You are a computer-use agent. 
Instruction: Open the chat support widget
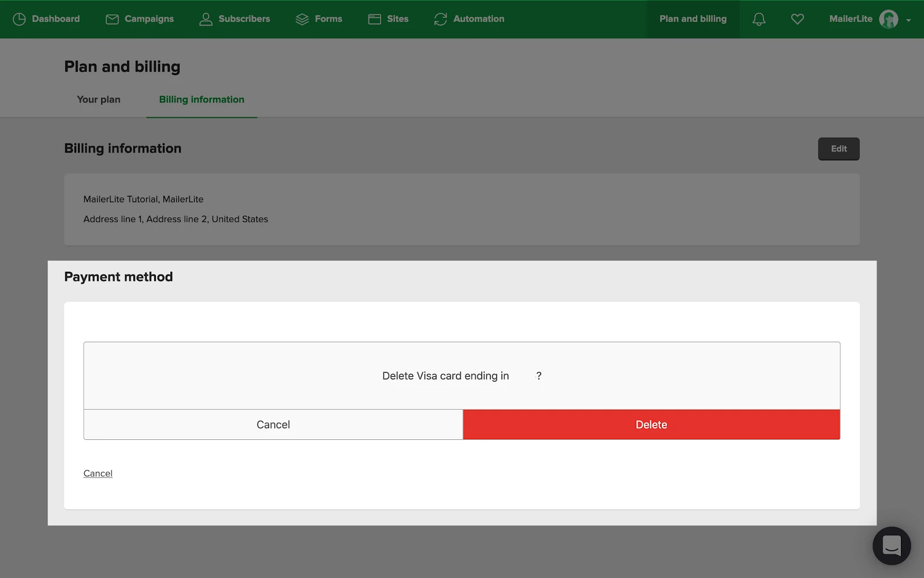[x=891, y=545]
